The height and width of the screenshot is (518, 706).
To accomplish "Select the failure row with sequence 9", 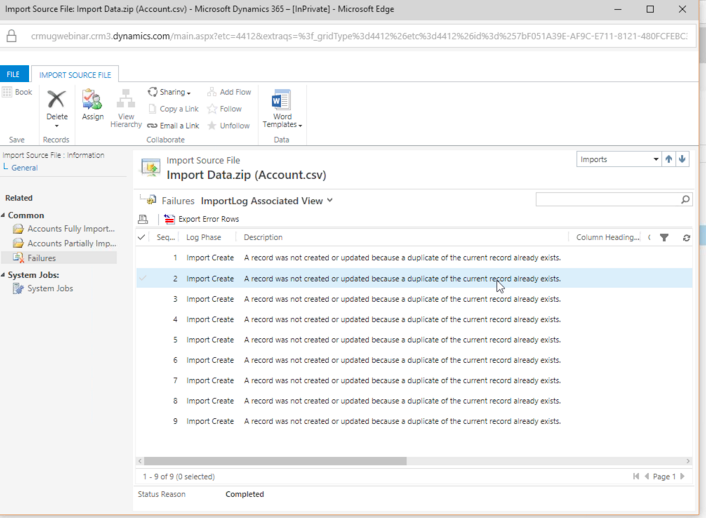I will tap(414, 421).
